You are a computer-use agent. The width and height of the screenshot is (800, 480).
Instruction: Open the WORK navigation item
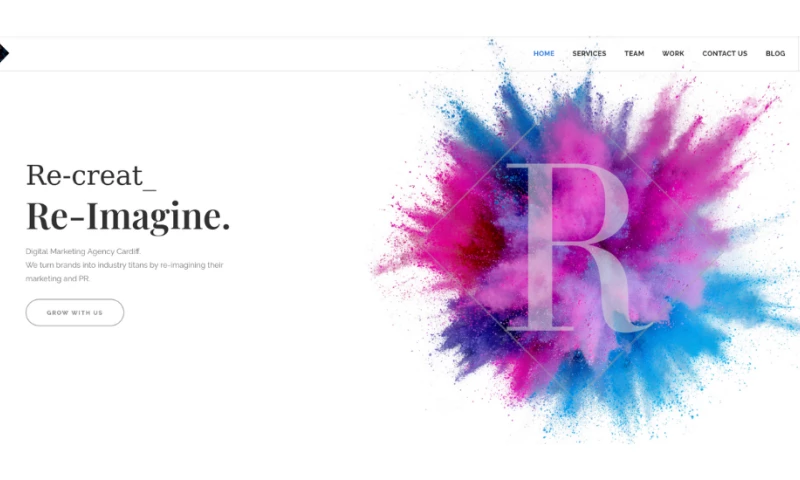click(673, 54)
